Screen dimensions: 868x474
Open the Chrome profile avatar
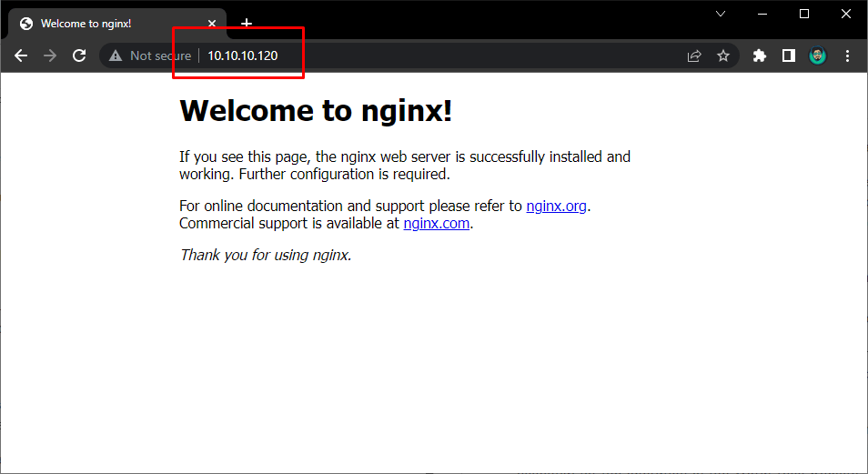(818, 55)
